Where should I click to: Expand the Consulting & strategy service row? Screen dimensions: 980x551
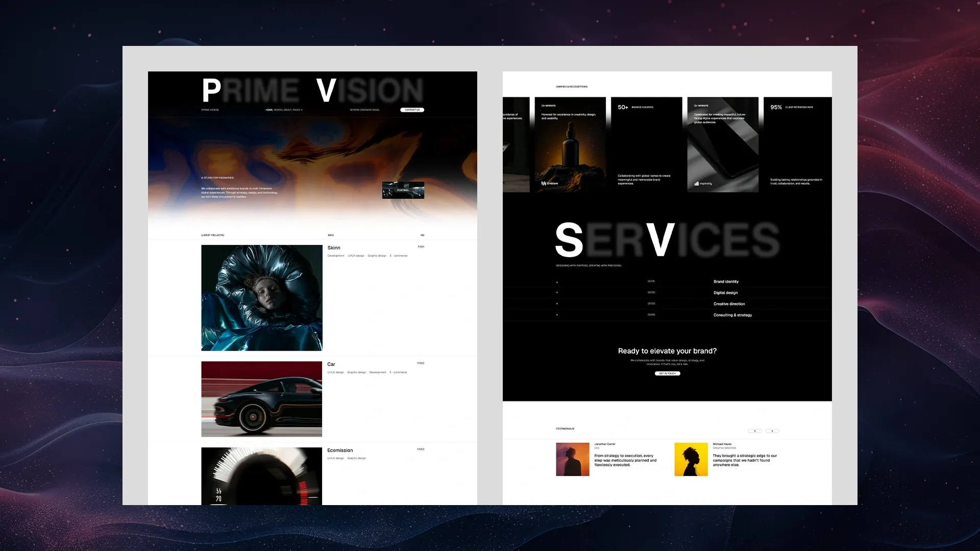click(557, 315)
